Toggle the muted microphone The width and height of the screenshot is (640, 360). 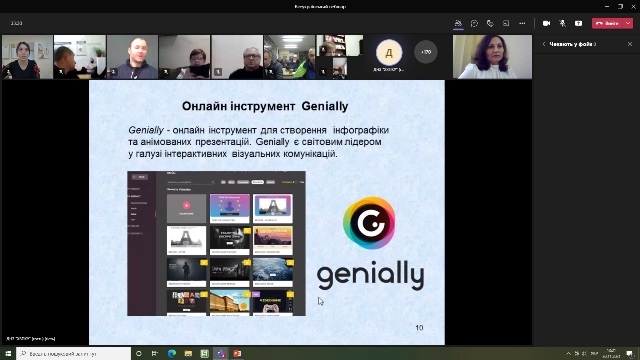(x=562, y=23)
